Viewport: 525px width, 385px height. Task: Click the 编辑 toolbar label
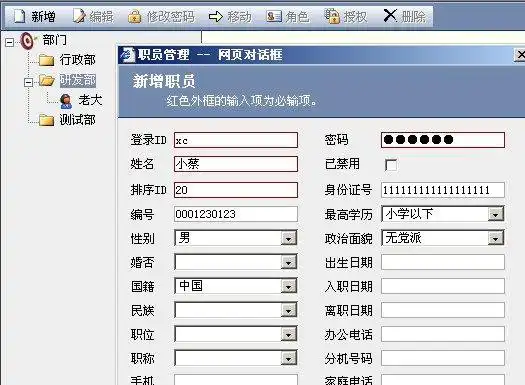(x=101, y=16)
